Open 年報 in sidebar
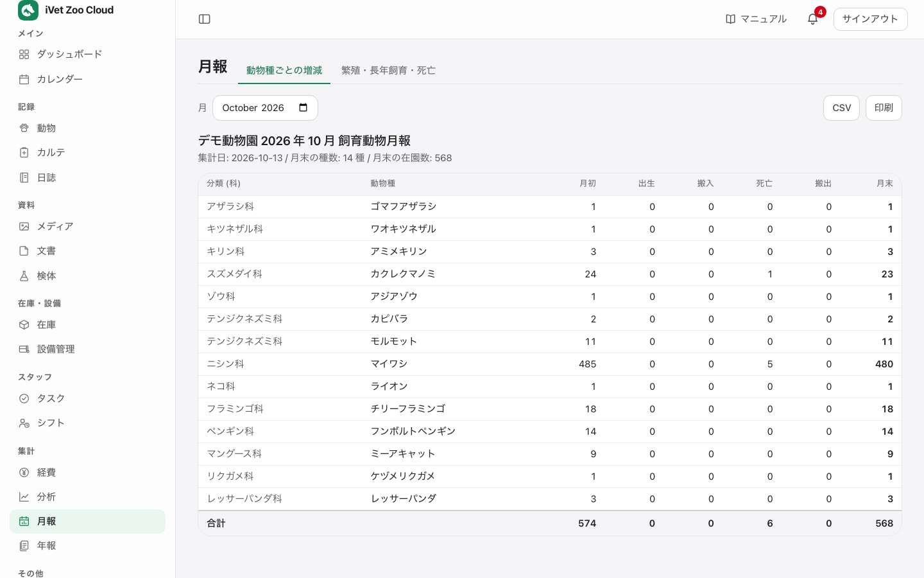The width and height of the screenshot is (924, 578). [87, 545]
